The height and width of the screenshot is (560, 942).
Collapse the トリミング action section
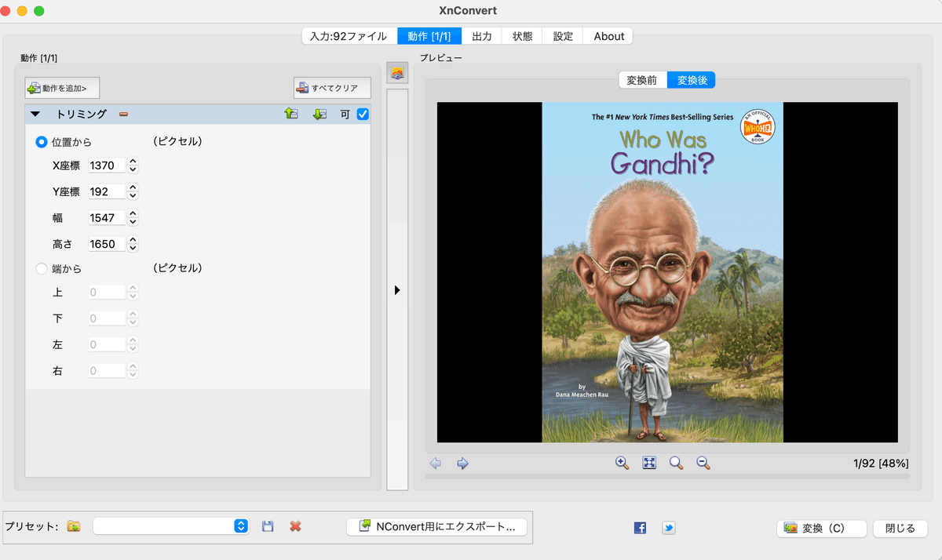tap(35, 115)
